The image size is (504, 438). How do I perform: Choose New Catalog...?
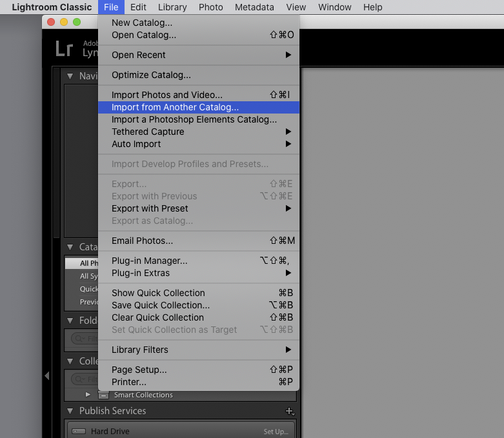point(199,23)
